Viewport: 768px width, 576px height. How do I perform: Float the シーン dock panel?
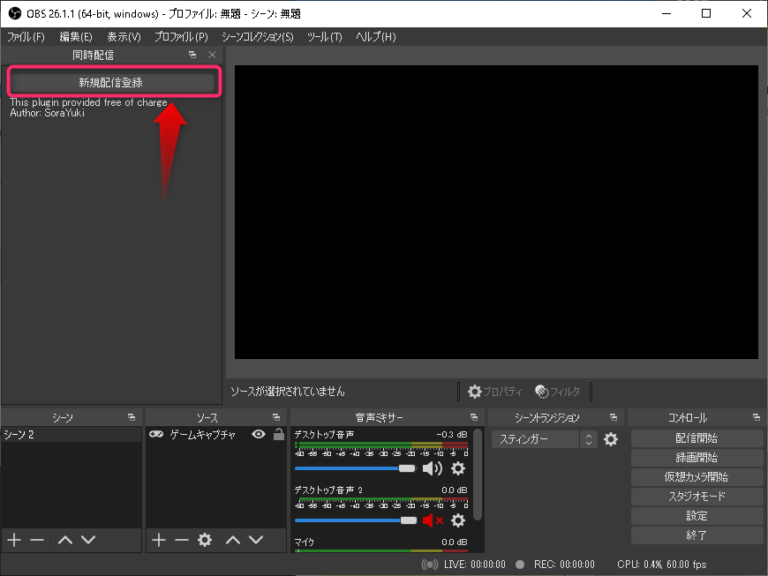131,417
